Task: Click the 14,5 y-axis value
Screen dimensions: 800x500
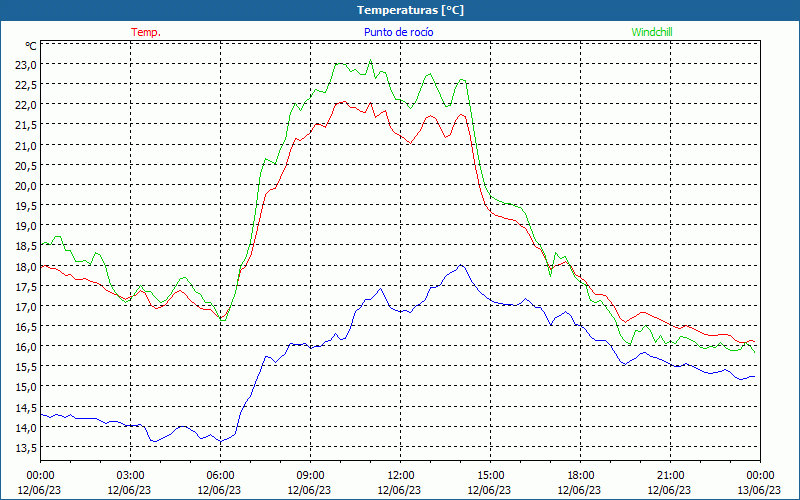Action: pos(27,407)
